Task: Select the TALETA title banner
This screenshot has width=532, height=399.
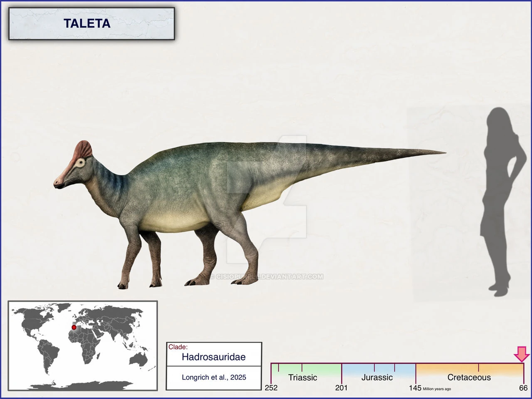Action: tap(91, 23)
